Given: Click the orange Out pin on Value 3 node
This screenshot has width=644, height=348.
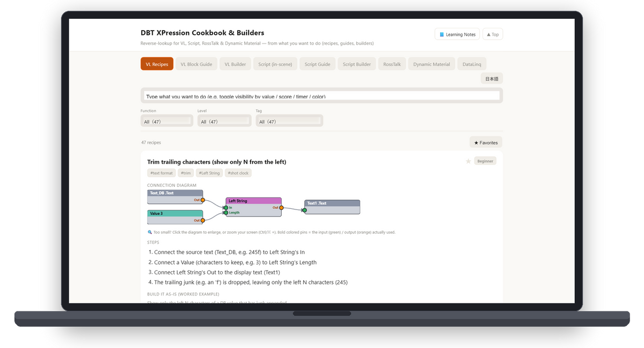Looking at the screenshot, I should (x=202, y=220).
